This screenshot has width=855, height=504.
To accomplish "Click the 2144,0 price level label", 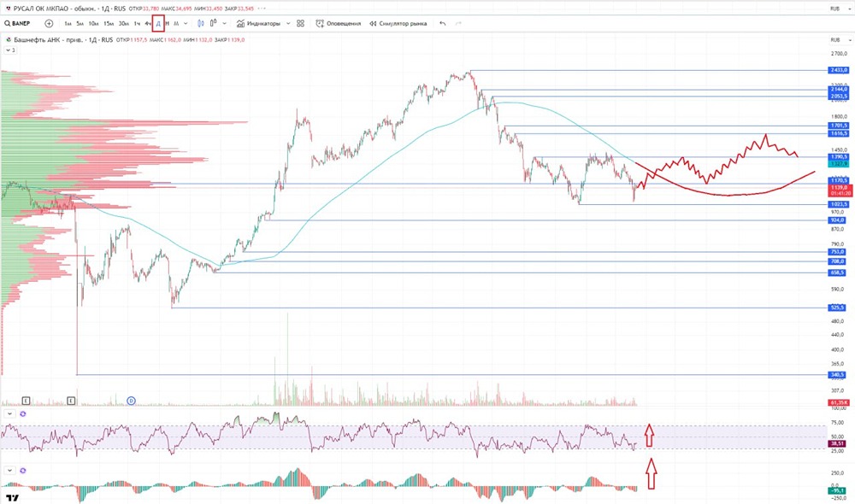I will coord(839,89).
